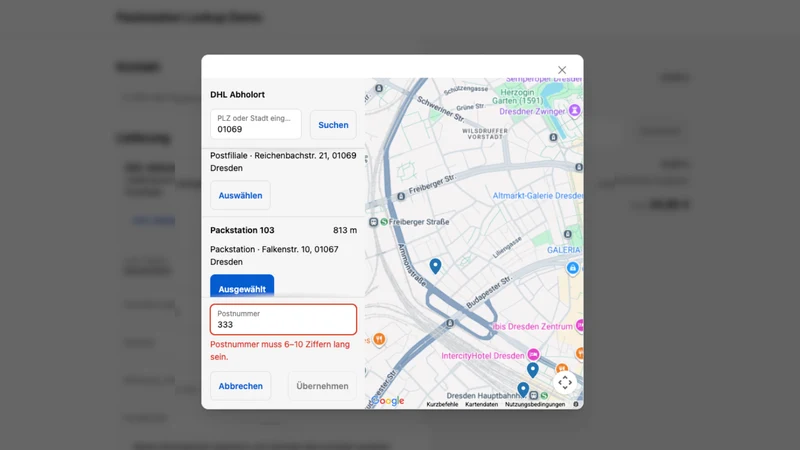
Task: Click the IntercityHotel Dresden hotel marker icon
Action: (533, 355)
